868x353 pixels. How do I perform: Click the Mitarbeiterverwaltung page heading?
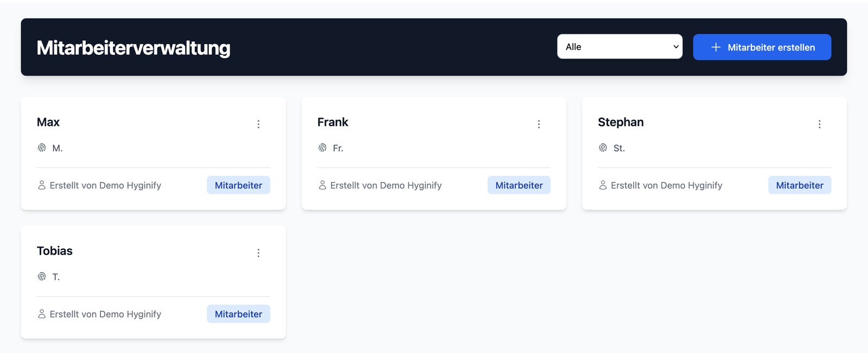point(133,48)
